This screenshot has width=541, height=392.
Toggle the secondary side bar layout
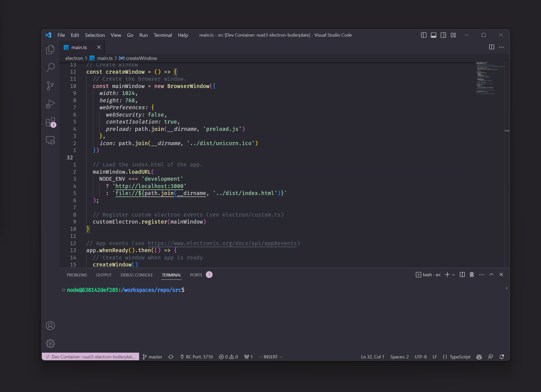click(443, 35)
